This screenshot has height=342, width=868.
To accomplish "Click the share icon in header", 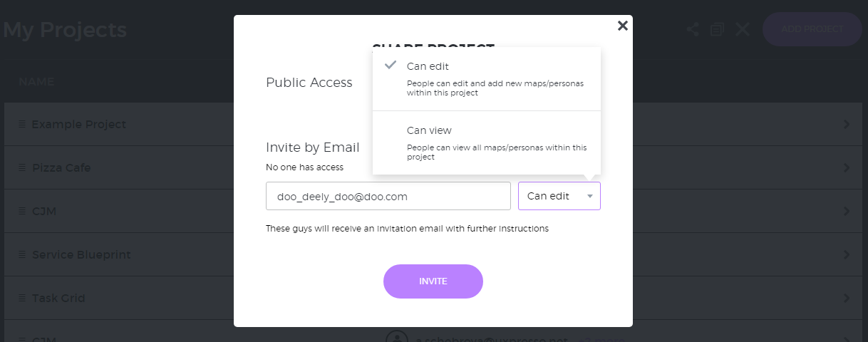I will pyautogui.click(x=692, y=29).
